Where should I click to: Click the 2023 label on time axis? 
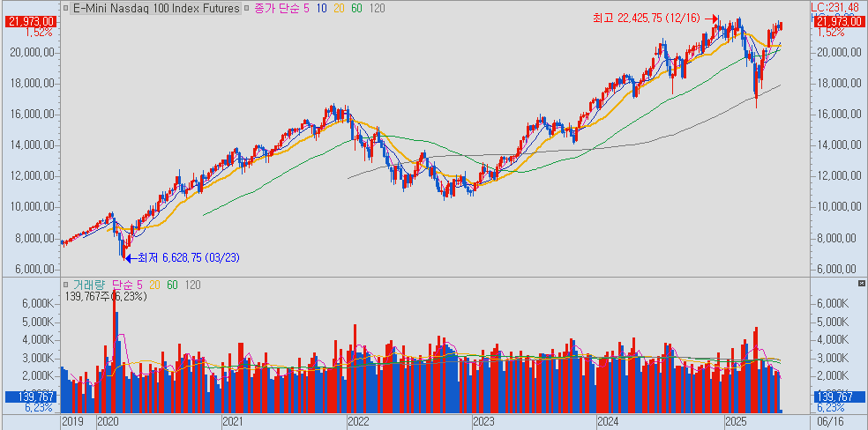point(483,422)
